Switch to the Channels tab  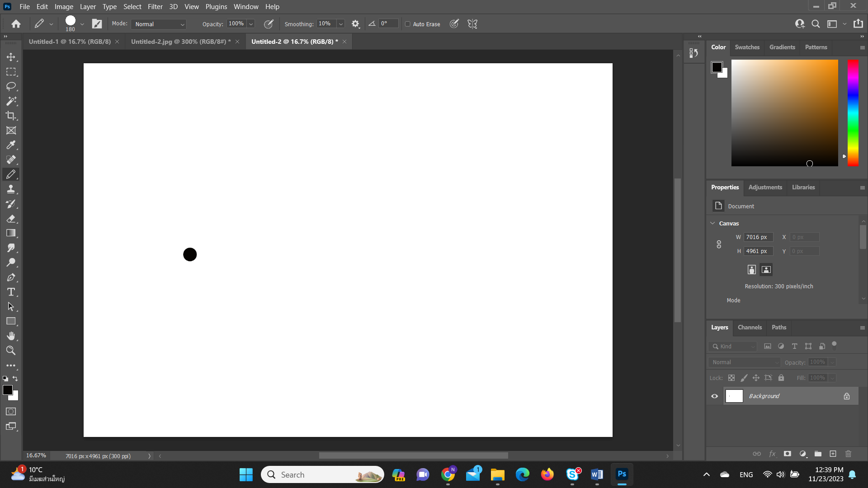click(750, 327)
